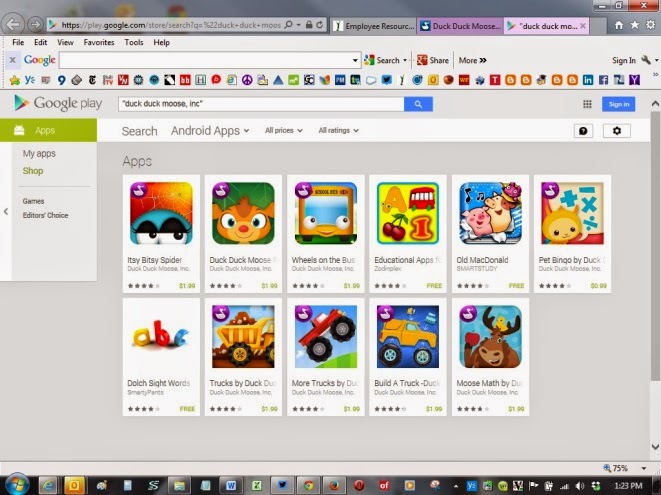Image resolution: width=661 pixels, height=495 pixels.
Task: Click the LinkedIn bookmark icon
Action: [588, 80]
